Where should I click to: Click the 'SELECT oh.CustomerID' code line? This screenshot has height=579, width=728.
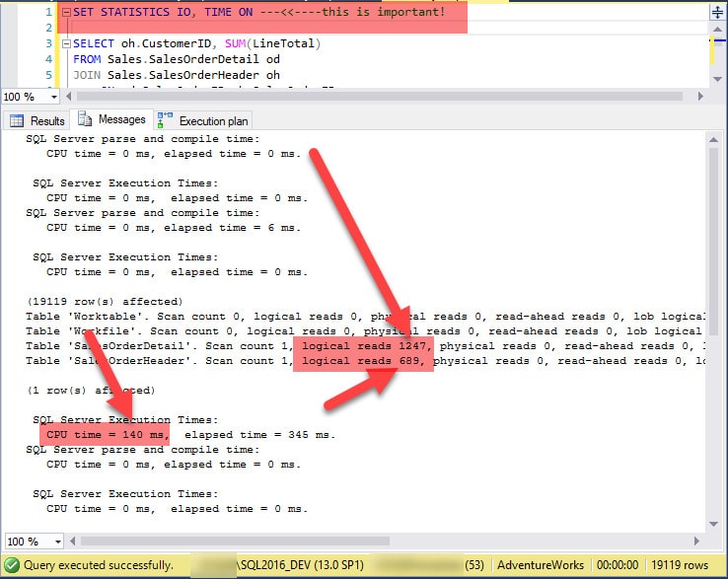point(197,43)
